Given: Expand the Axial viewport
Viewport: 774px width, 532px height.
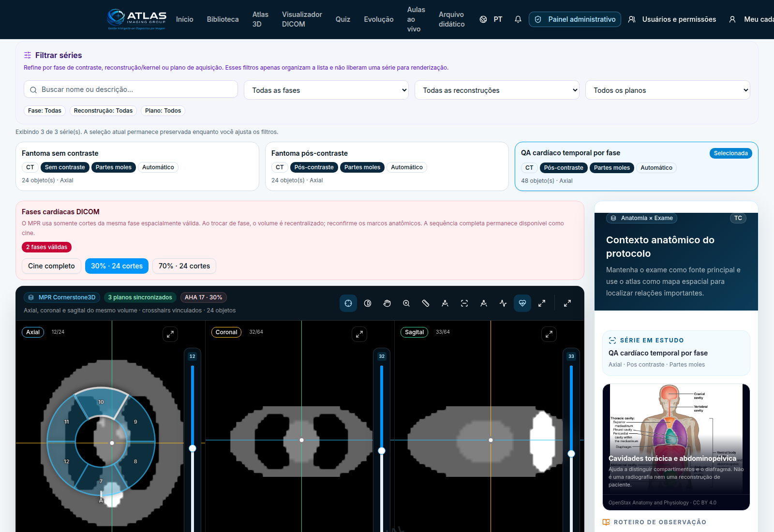Looking at the screenshot, I should tap(170, 334).
